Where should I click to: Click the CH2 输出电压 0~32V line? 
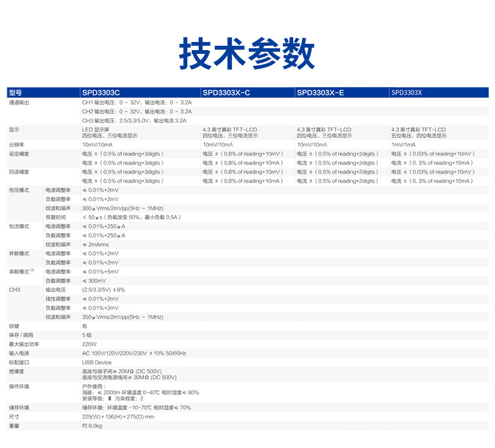[137, 112]
